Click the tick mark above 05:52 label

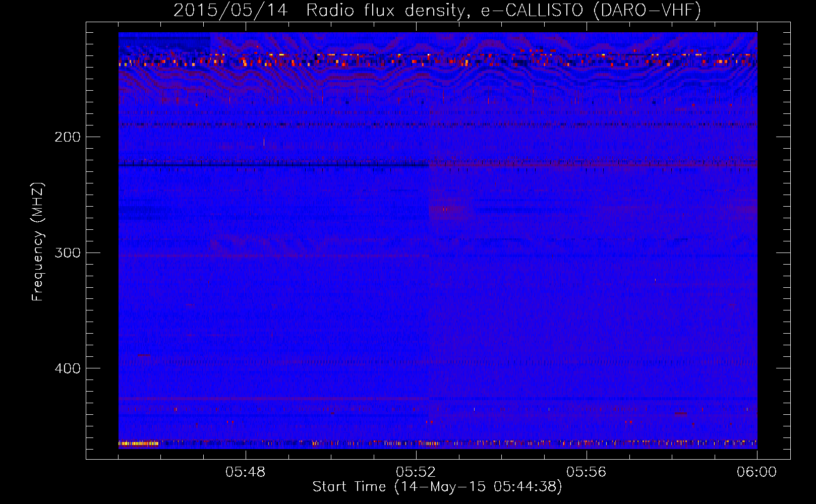coord(417,455)
